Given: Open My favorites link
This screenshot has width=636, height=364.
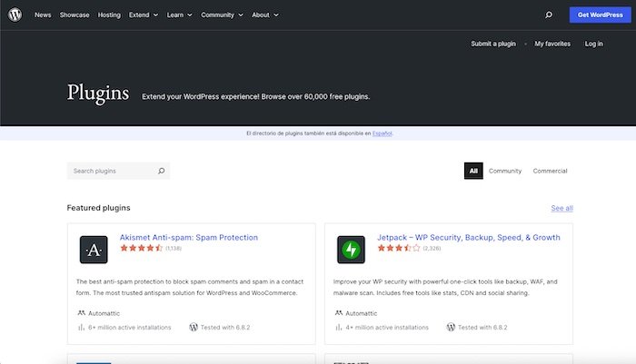Looking at the screenshot, I should point(552,44).
